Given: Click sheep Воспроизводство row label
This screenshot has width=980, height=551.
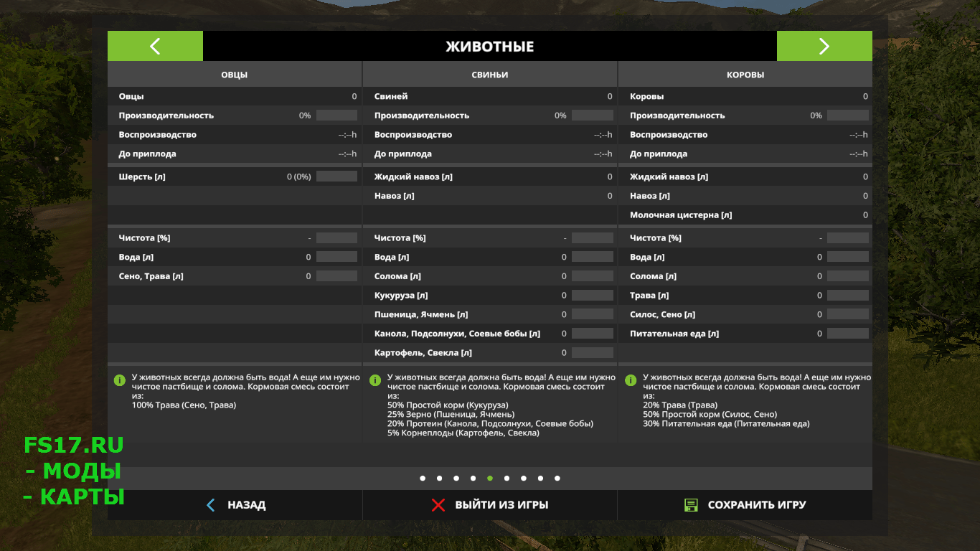Looking at the screenshot, I should coord(157,135).
